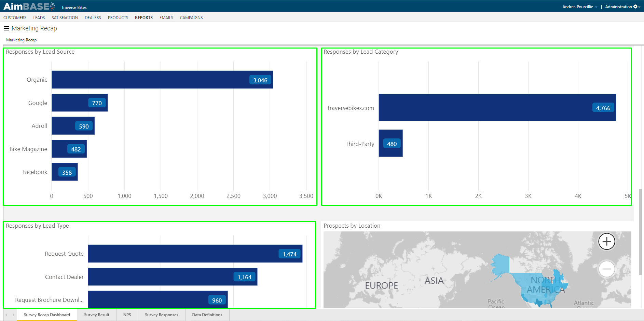The image size is (644, 321).
Task: Open the hamburger menu beside Marketing Recap
Action: click(x=6, y=28)
